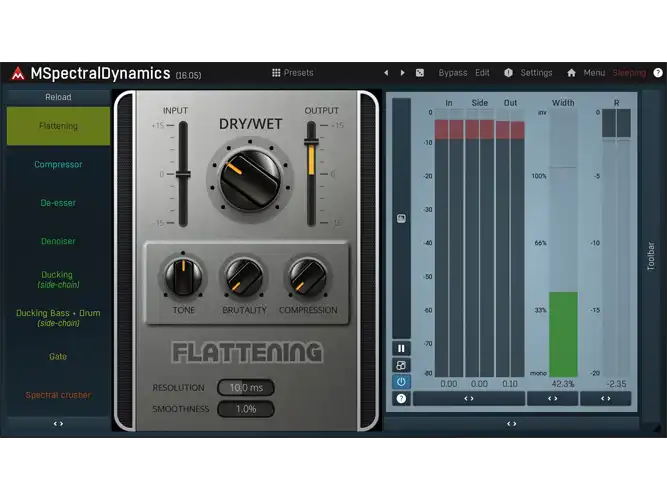Go to next preset arrow
667x500 pixels.
click(x=402, y=73)
